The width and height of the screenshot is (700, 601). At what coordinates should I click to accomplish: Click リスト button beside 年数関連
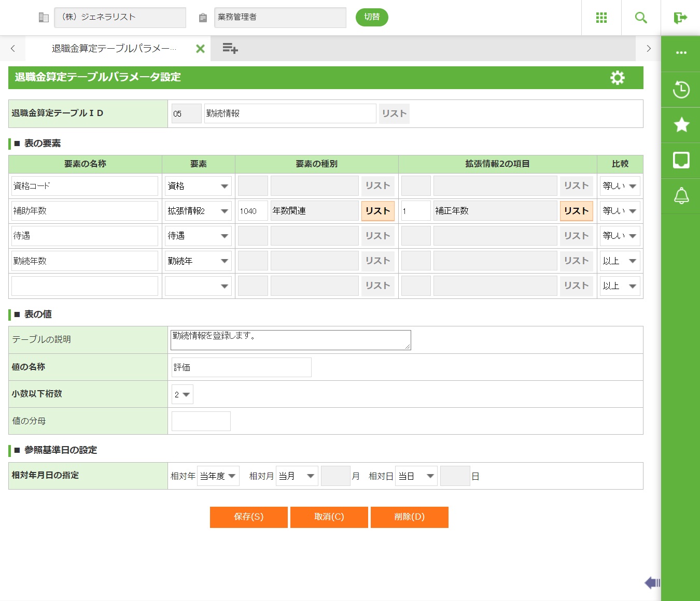tap(377, 211)
